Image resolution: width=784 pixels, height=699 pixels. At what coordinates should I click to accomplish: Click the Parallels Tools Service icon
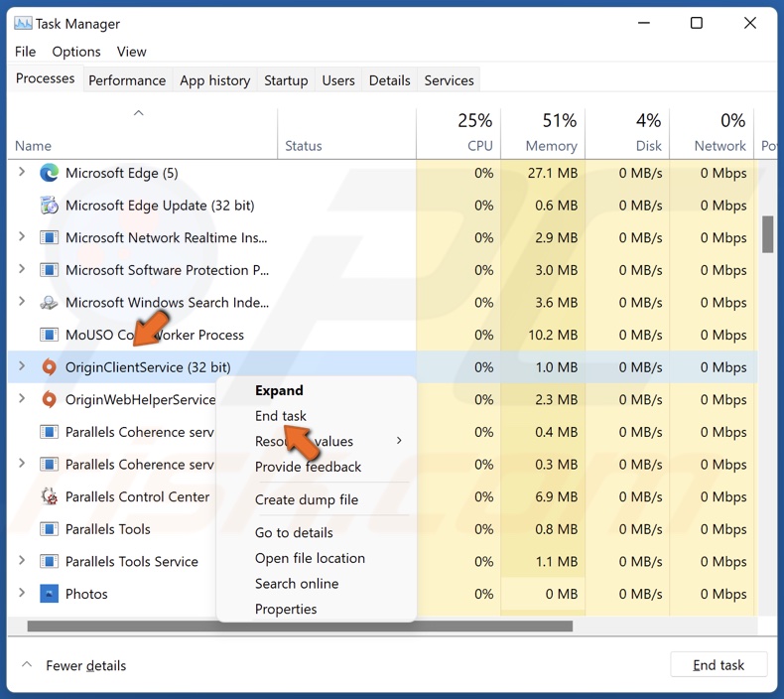[49, 561]
